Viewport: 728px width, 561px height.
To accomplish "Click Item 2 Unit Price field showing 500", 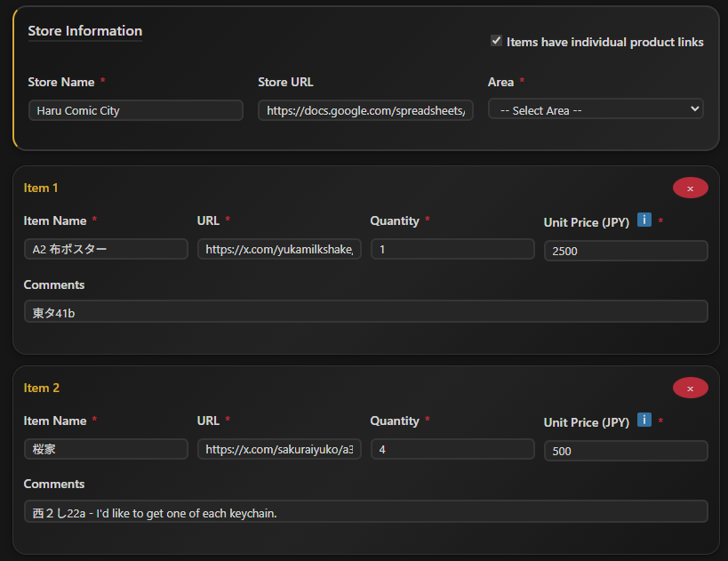I will pos(625,451).
